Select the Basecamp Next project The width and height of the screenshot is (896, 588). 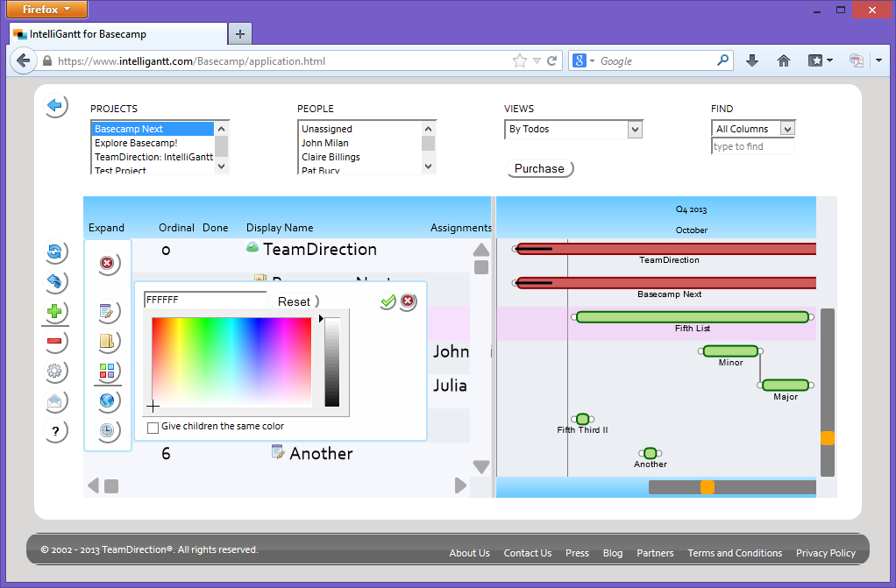[153, 129]
